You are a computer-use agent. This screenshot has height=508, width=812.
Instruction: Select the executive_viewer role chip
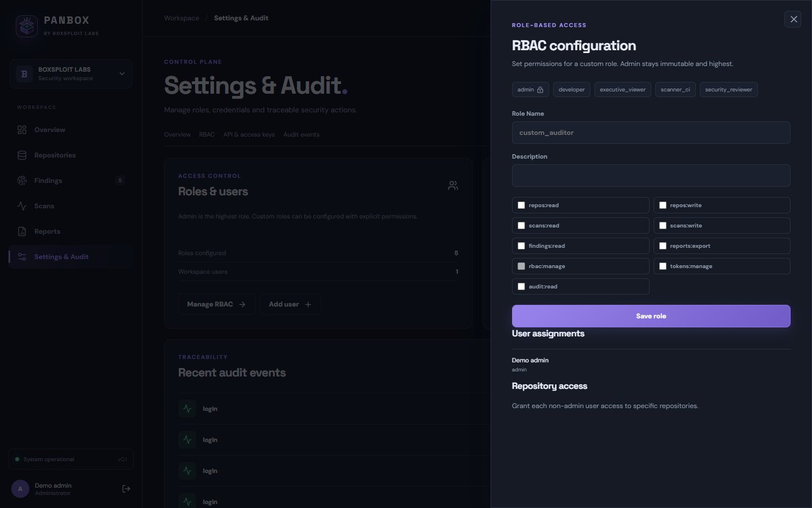pyautogui.click(x=623, y=90)
